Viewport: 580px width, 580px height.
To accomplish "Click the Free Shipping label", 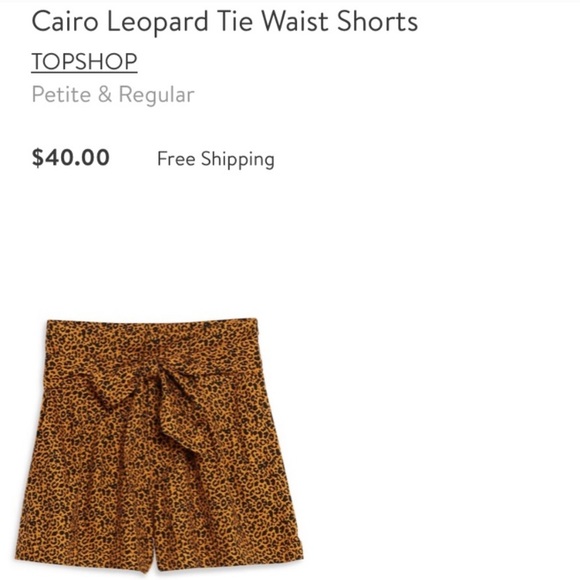I will click(x=216, y=159).
